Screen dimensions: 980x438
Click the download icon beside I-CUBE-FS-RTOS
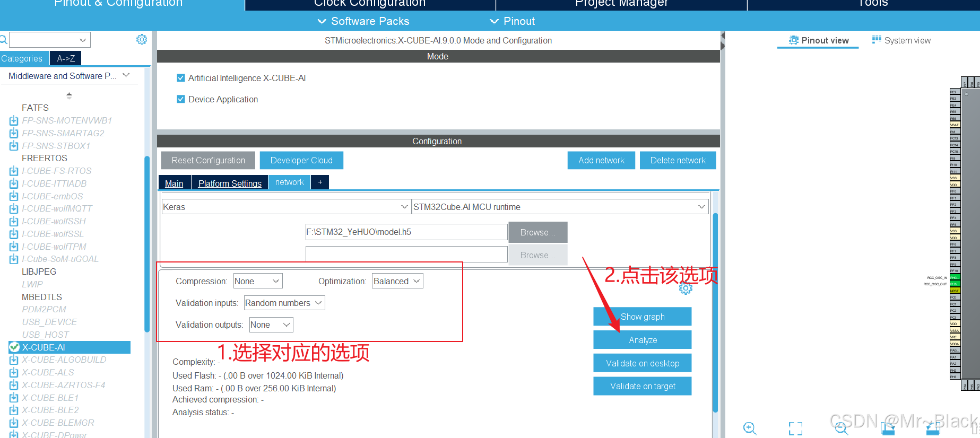14,171
